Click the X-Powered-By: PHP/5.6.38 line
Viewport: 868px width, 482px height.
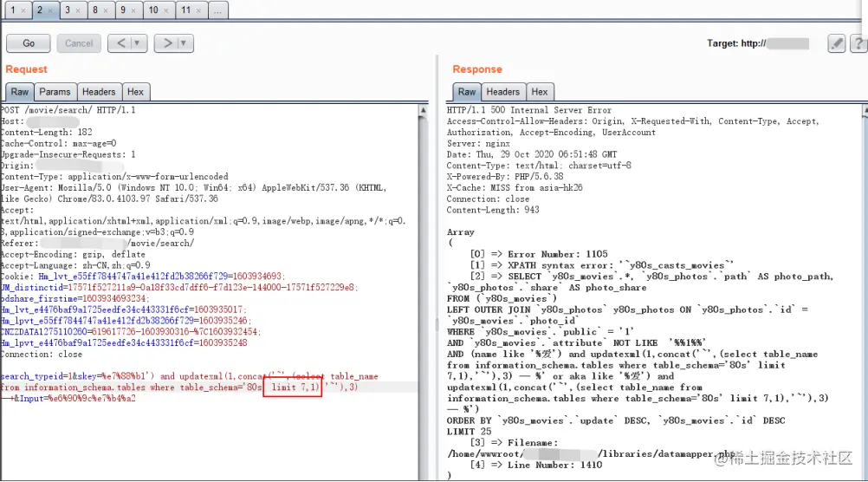(505, 177)
